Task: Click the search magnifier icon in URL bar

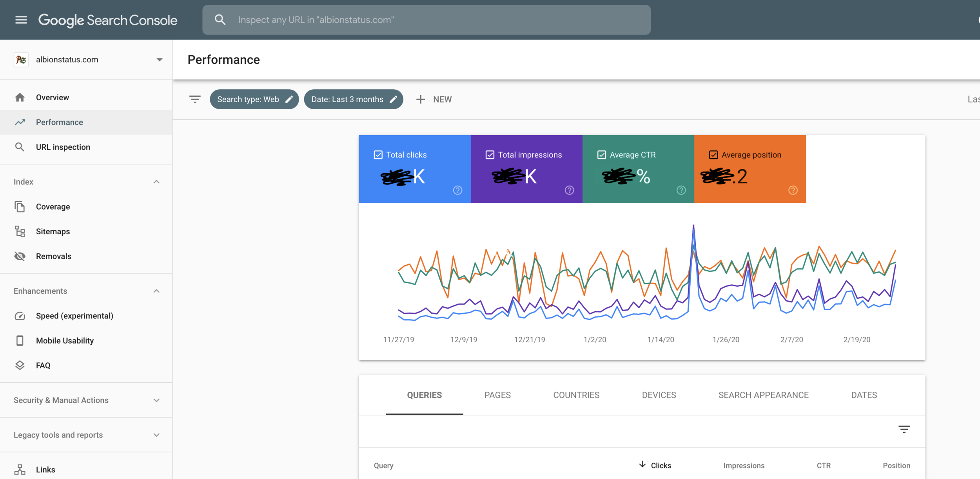Action: [220, 20]
